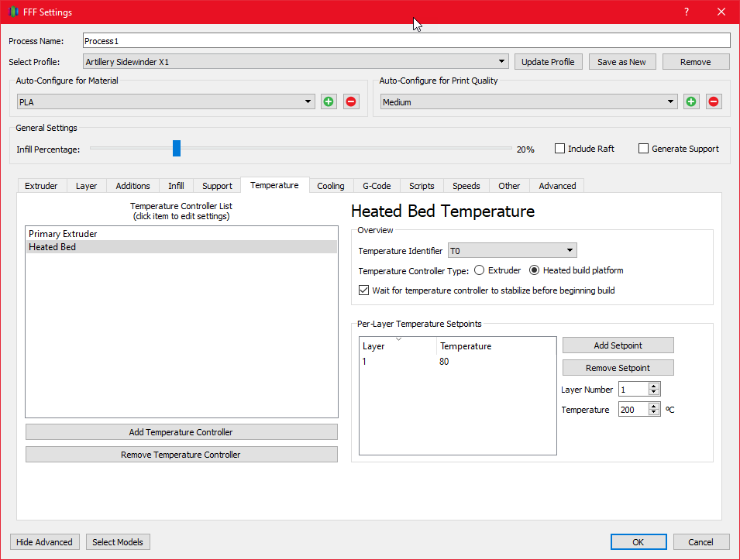Select the Heated build platform radio button
This screenshot has height=560, width=740.
[534, 270]
